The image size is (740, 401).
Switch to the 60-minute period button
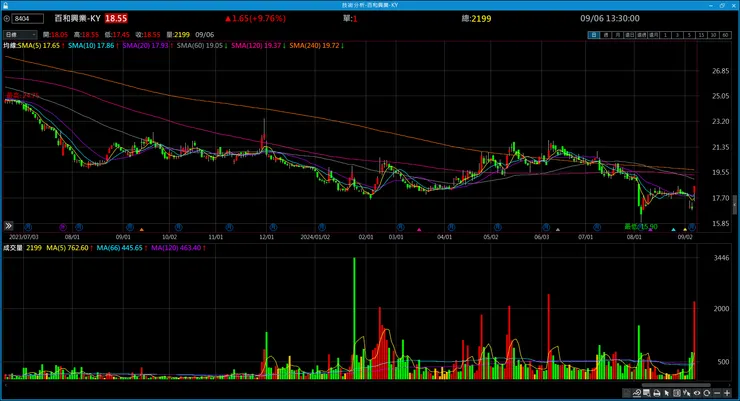click(724, 35)
